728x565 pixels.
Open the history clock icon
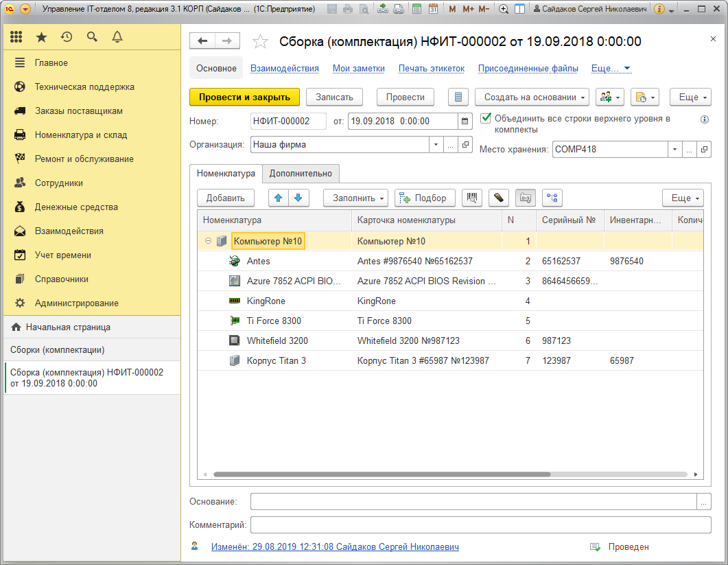click(x=67, y=37)
